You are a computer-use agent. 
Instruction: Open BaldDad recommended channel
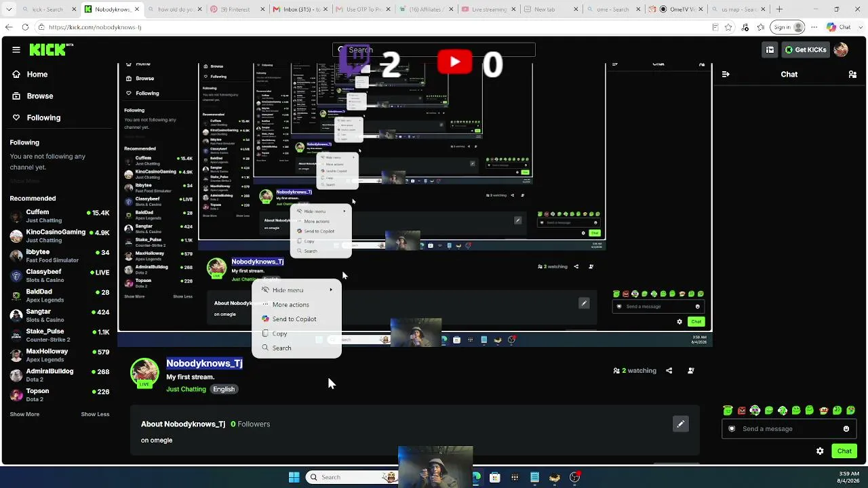[60, 296]
